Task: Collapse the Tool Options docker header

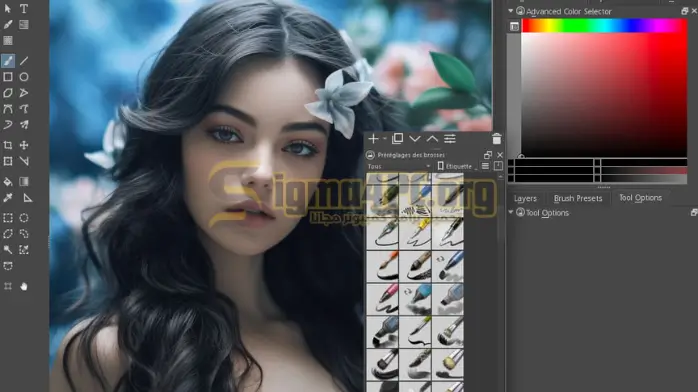Action: click(x=511, y=213)
